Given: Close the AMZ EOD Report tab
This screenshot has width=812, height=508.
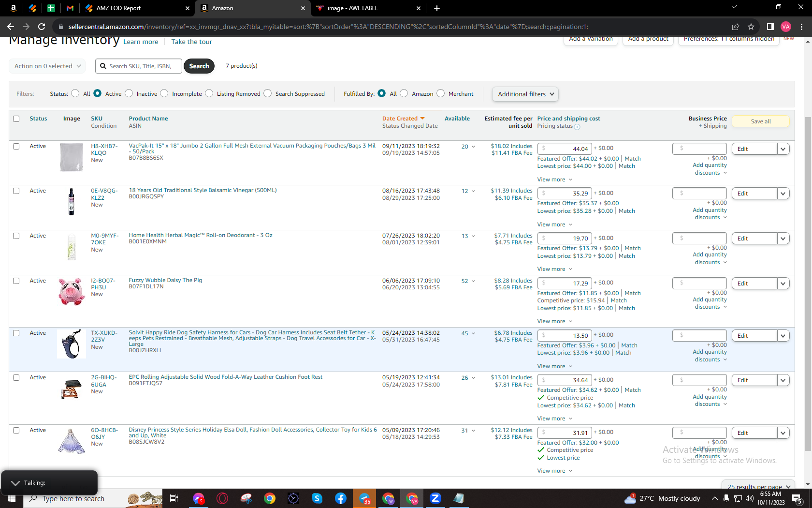Looking at the screenshot, I should 188,8.
